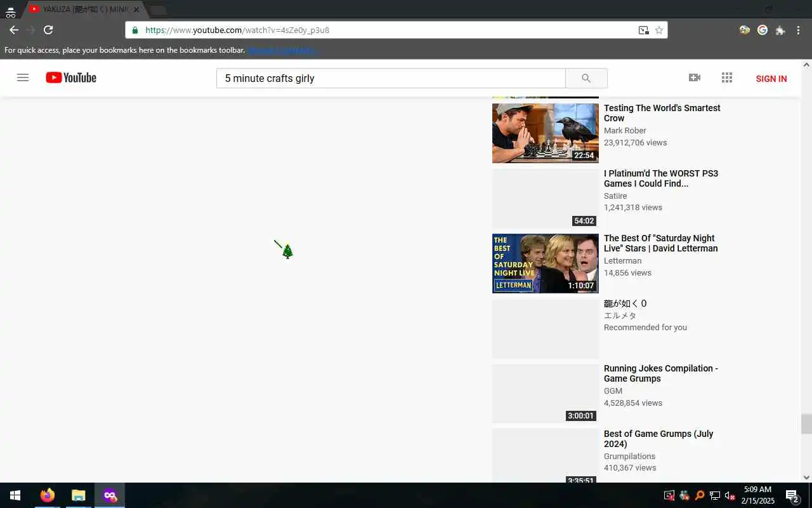Open Testing The World's Smartest Crow thumbnail
Viewport: 812px width, 508px height.
click(546, 133)
